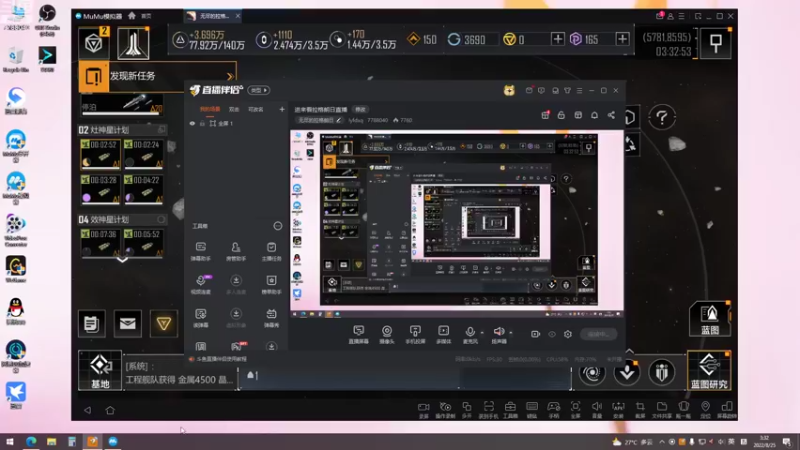Toggle visibility eye of 全屏 1 source
This screenshot has height=450, width=800.
192,123
